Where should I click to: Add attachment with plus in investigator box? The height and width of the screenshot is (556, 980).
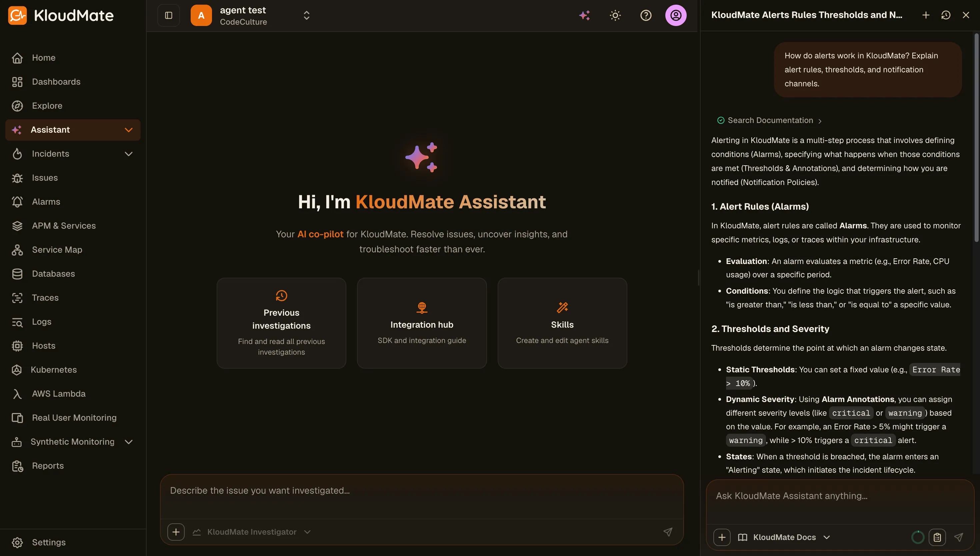click(x=176, y=532)
